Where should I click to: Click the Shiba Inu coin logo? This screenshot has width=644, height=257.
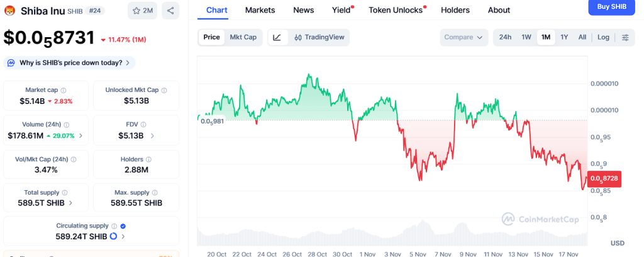9,10
